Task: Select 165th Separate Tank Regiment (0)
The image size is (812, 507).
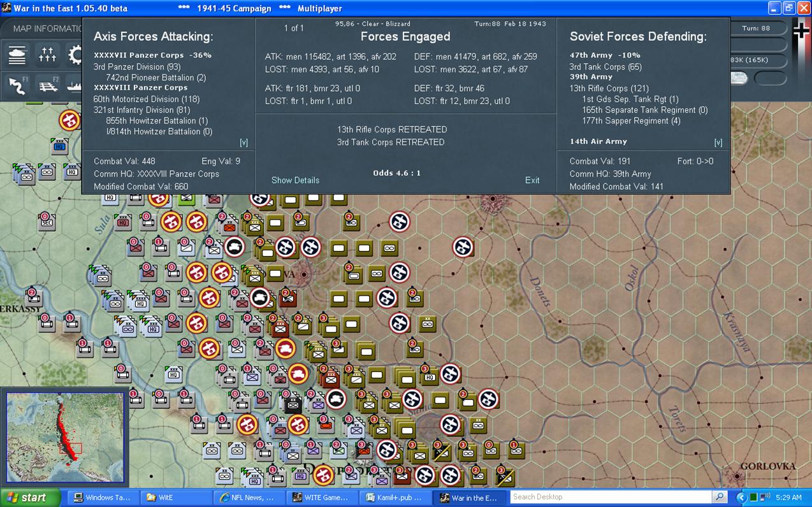Action: click(x=645, y=110)
